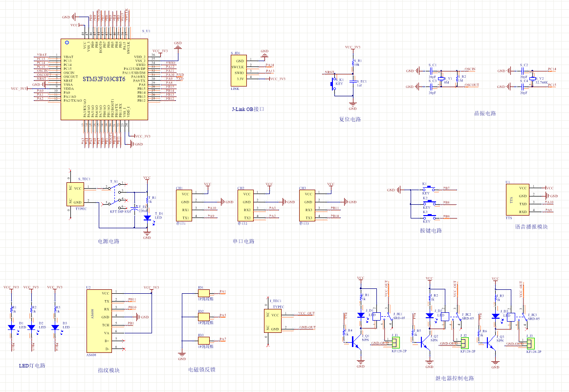Select the 电磁锁反馈 caption
The height and width of the screenshot is (392, 569).
202,370
